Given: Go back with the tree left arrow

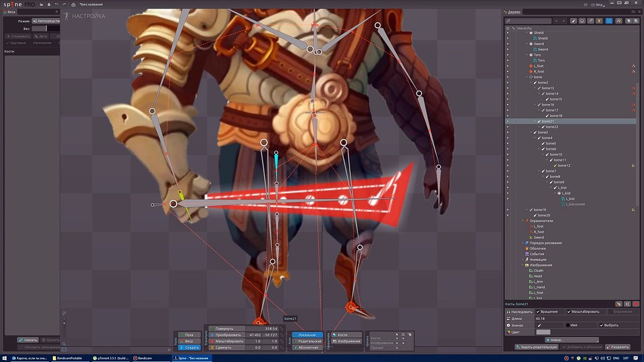Looking at the screenshot, I should [x=555, y=21].
